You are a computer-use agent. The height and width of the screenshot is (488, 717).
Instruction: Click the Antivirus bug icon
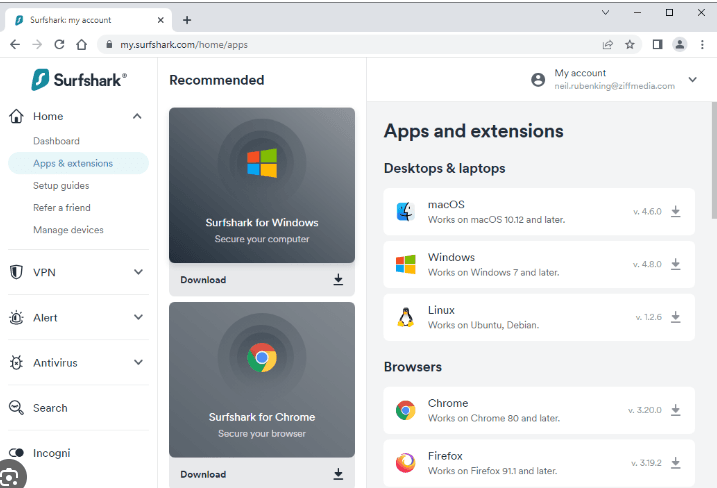pyautogui.click(x=16, y=363)
